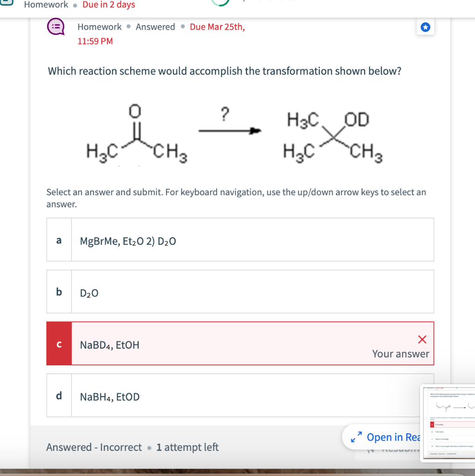
Task: Select answer b with D2O
Action: coord(240,291)
